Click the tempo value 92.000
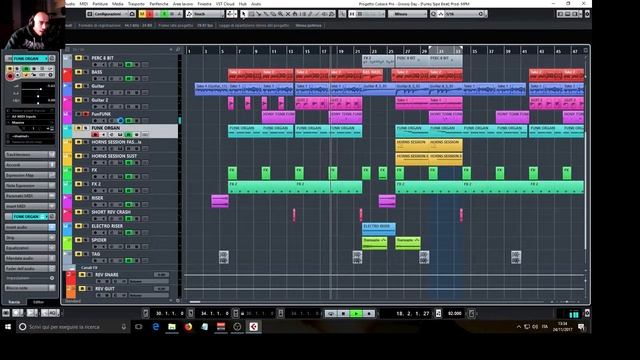The height and width of the screenshot is (360, 640). (x=454, y=313)
